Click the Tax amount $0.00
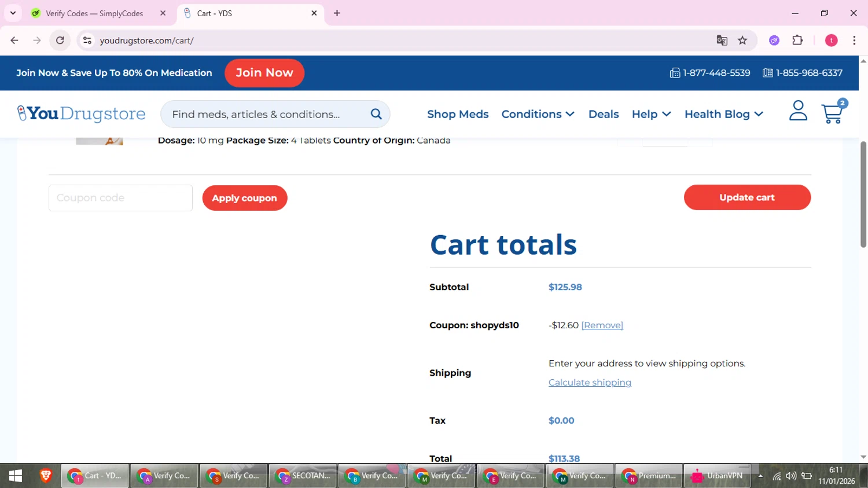The image size is (868, 488). pyautogui.click(x=561, y=421)
